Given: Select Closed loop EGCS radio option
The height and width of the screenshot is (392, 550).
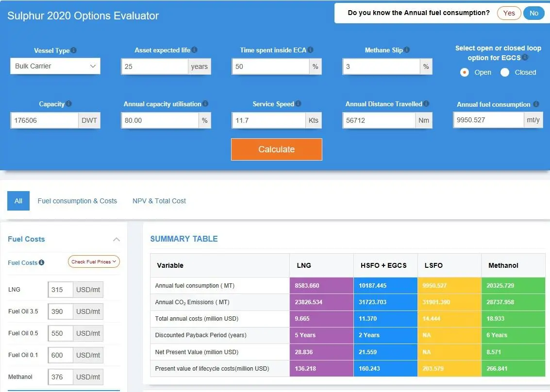Looking at the screenshot, I should click(x=505, y=72).
